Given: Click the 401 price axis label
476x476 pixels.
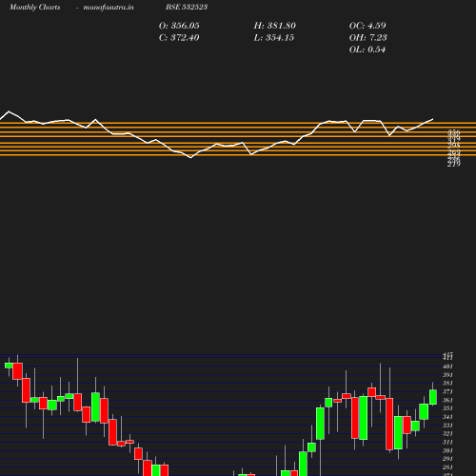Looking at the screenshot, I should pyautogui.click(x=447, y=367).
